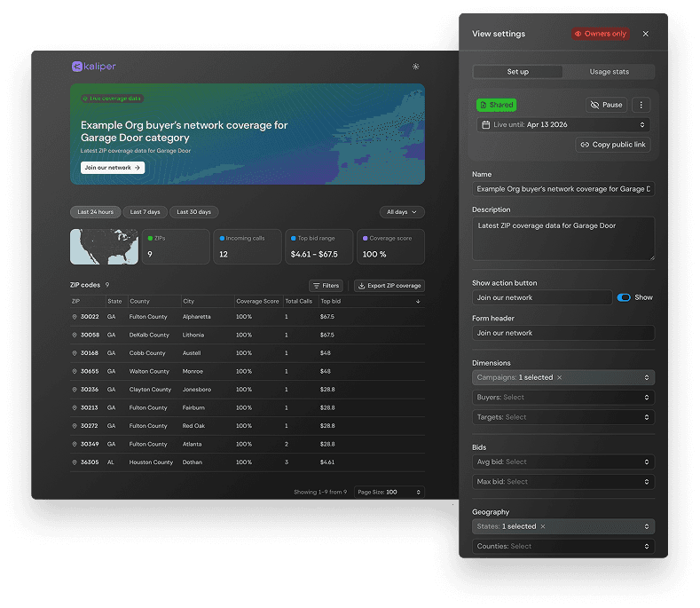Select the Last 7 days range
Screen dimensions: 700x608
pyautogui.click(x=146, y=212)
